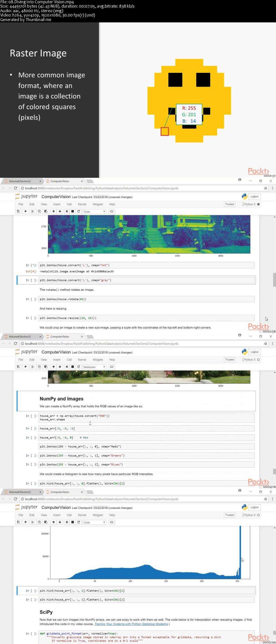The height and width of the screenshot is (644, 276).
Task: Click the red-outlined pixel on the smiley image
Action: pos(165,132)
